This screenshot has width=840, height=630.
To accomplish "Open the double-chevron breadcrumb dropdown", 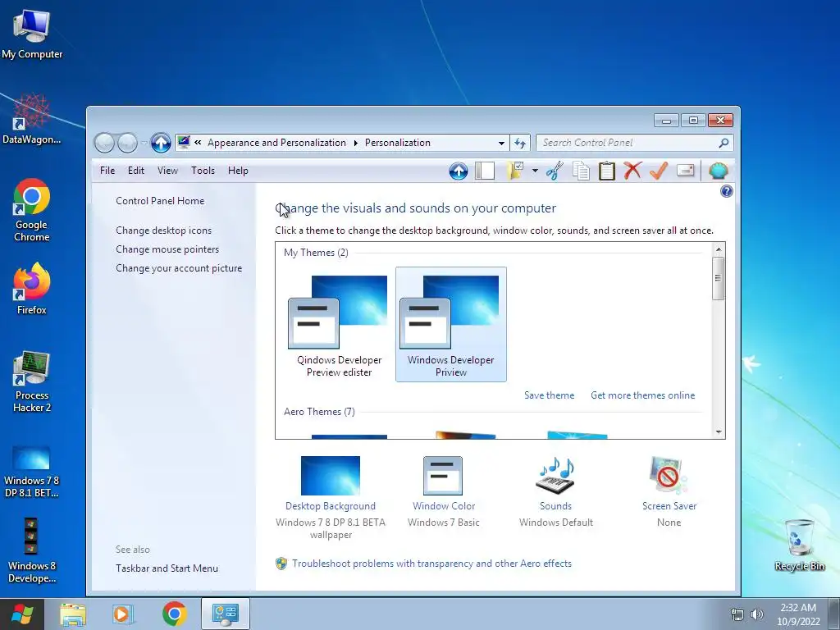I will point(198,143).
